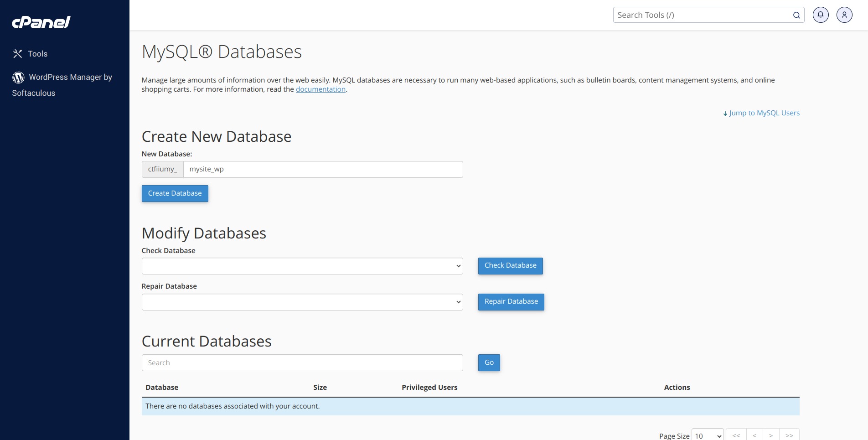Open the cPanel logo home link
The image size is (868, 440).
41,22
